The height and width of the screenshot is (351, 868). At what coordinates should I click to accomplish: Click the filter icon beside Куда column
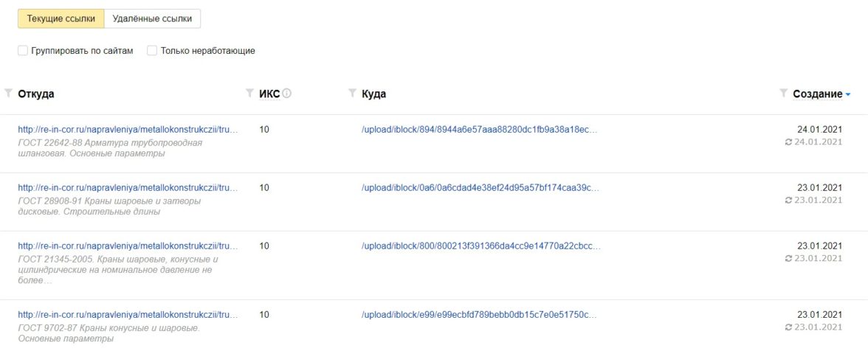(x=352, y=93)
